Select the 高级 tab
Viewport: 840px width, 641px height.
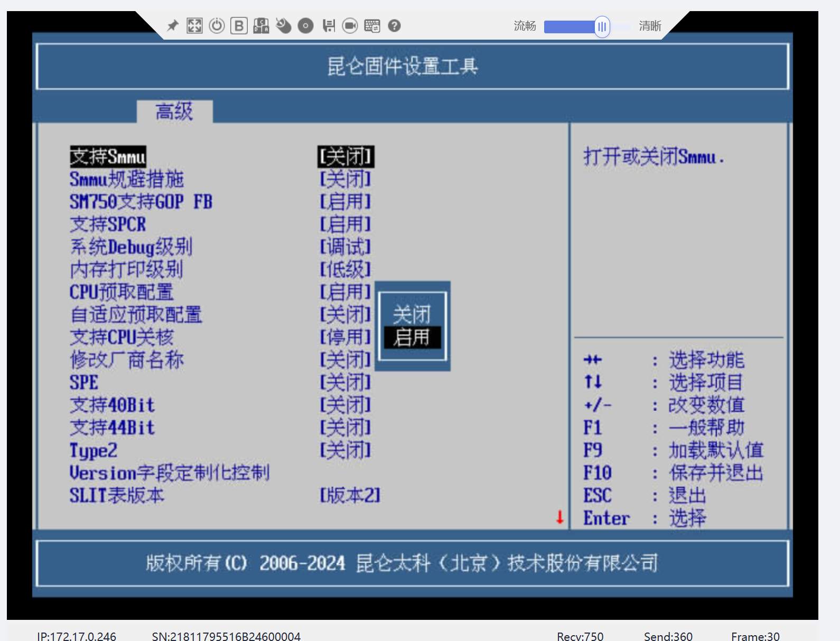tap(174, 112)
